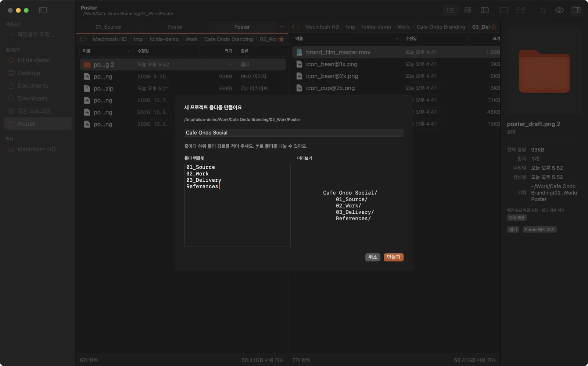The image size is (588, 366).
Task: Open the 01_Source tab
Action: [x=108, y=27]
